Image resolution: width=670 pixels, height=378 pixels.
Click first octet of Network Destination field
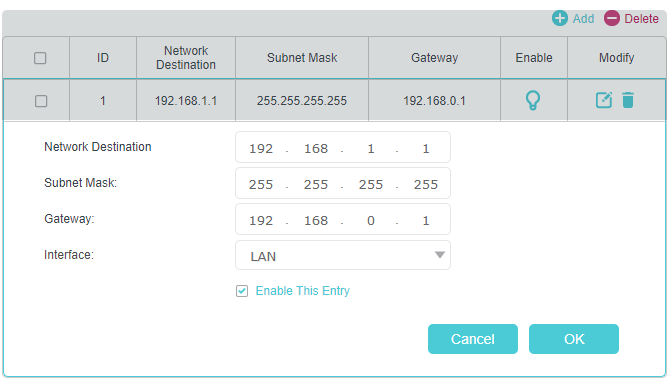pos(261,149)
